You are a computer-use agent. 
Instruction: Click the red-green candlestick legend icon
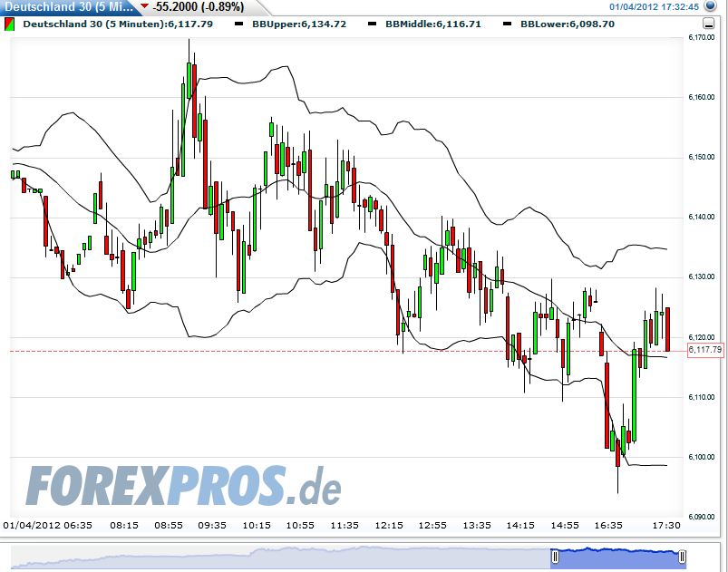[12, 24]
